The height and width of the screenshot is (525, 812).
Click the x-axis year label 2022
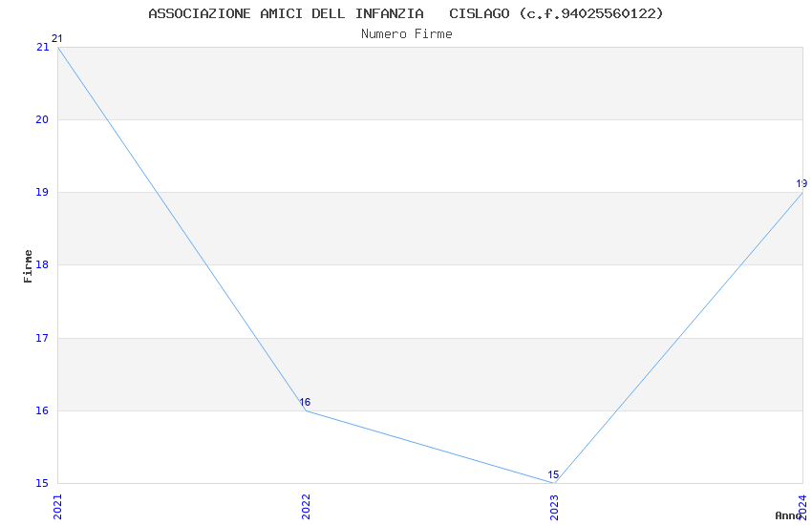pos(306,507)
